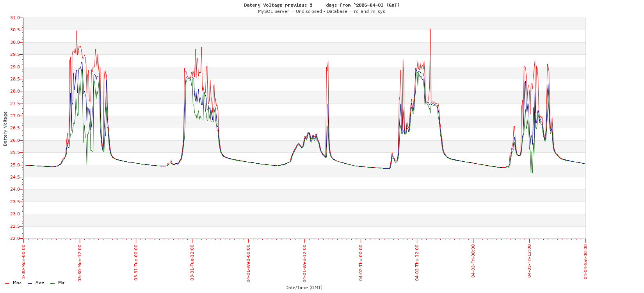Click the red Max legend color marker

pyautogui.click(x=7, y=283)
